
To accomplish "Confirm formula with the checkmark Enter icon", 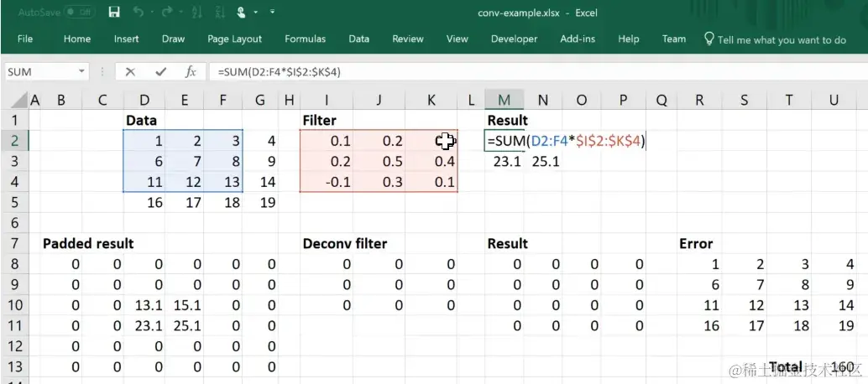I will tap(160, 72).
